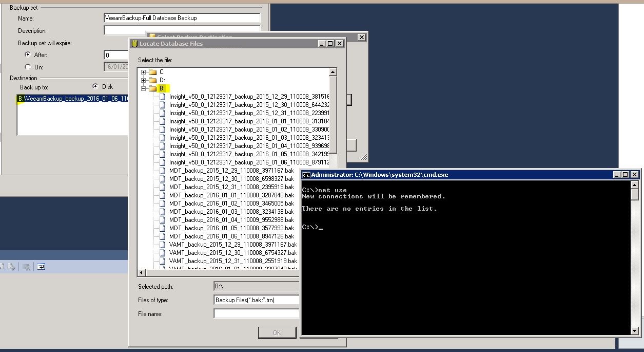This screenshot has height=352, width=644.
Task: Select the D: drive in the tree
Action: coord(162,80)
